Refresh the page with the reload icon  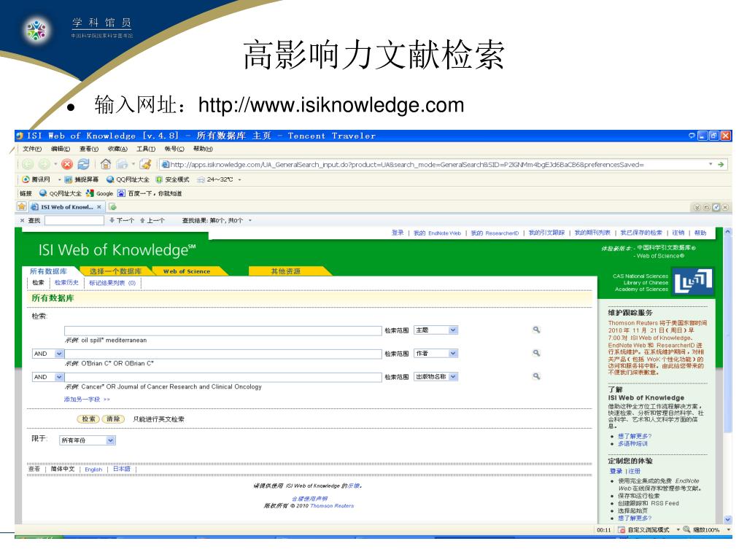click(83, 164)
